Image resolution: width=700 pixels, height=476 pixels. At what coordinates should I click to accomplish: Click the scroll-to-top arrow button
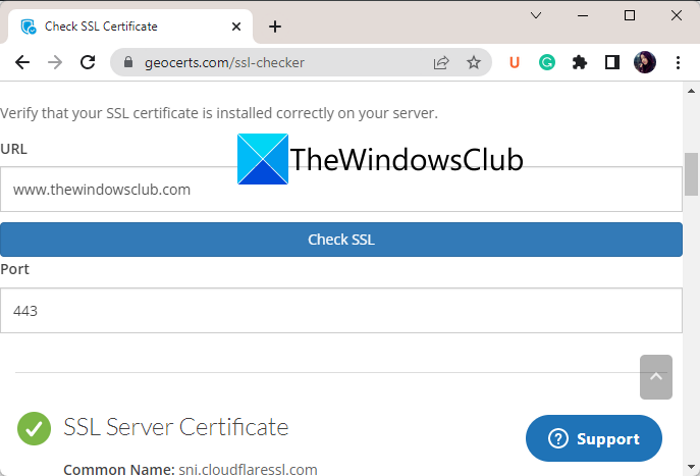coord(656,377)
